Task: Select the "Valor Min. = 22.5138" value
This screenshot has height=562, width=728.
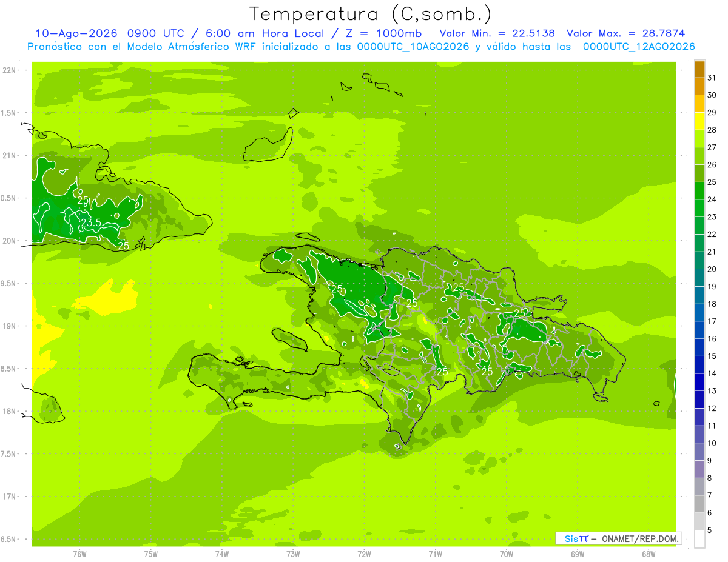Action: pos(497,33)
